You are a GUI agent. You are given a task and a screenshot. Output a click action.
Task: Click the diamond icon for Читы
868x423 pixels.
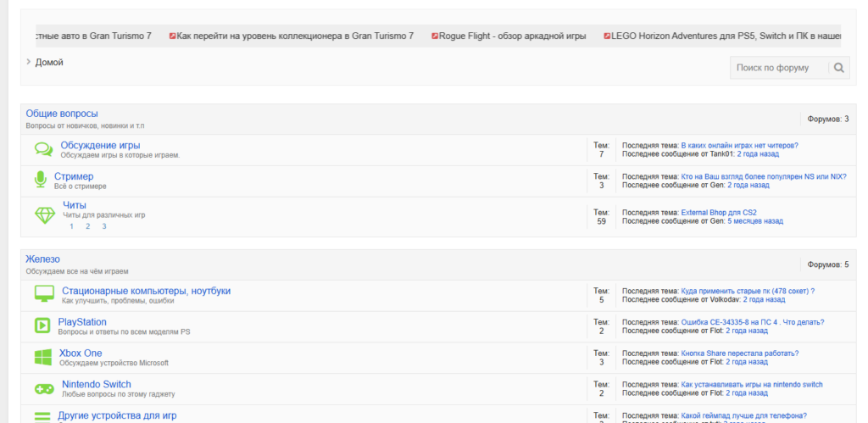click(x=45, y=215)
